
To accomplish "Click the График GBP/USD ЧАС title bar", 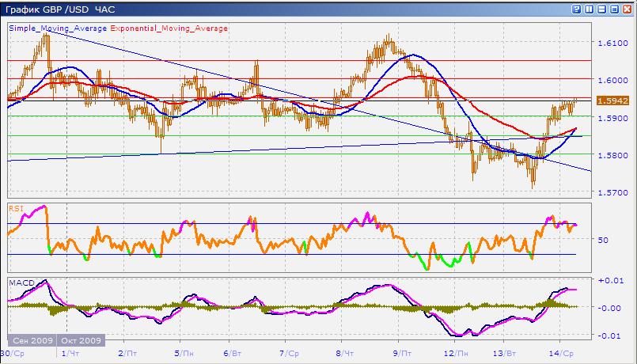I will pos(60,9).
